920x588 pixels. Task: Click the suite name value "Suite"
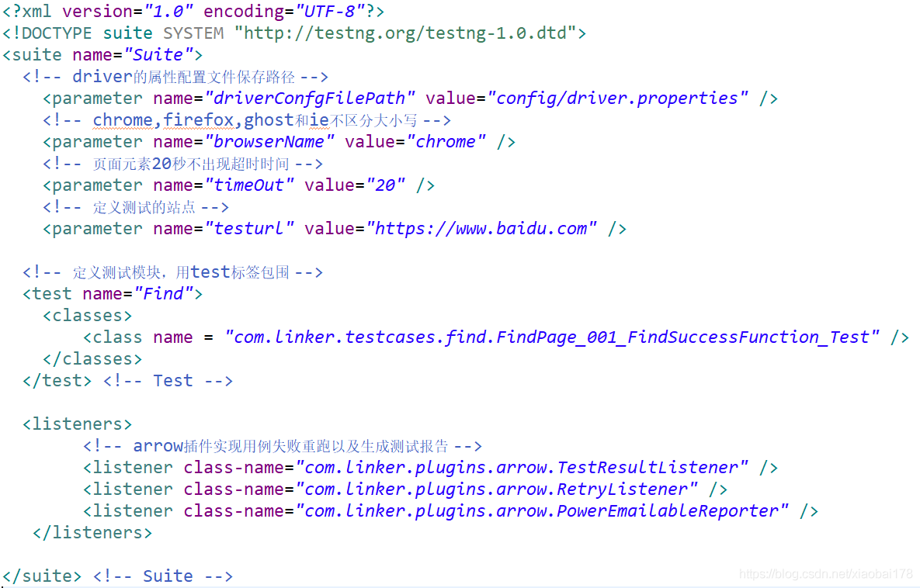pyautogui.click(x=158, y=54)
